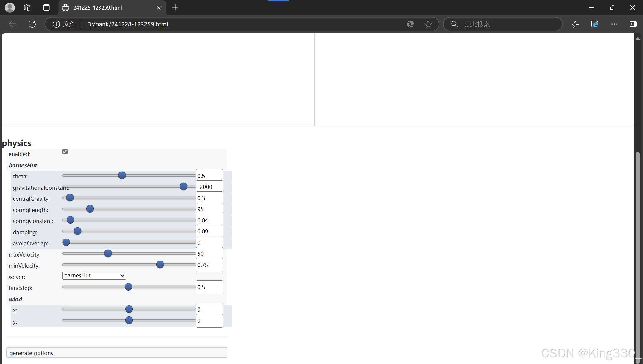Click the site information icon
This screenshot has width=643, height=364.
point(56,24)
